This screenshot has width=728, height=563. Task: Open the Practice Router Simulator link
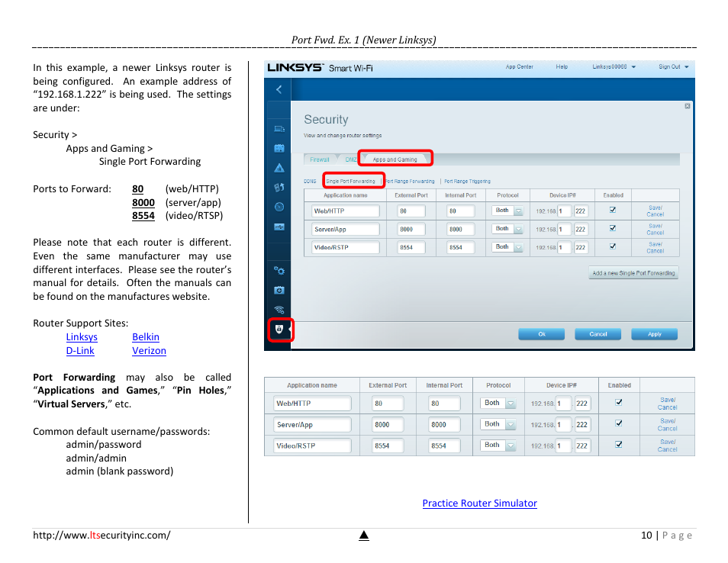pos(479,503)
